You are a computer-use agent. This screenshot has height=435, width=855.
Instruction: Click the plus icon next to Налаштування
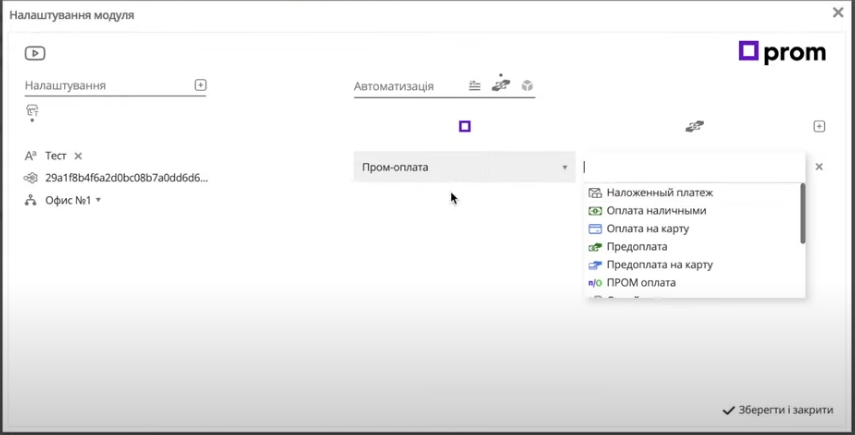[200, 86]
